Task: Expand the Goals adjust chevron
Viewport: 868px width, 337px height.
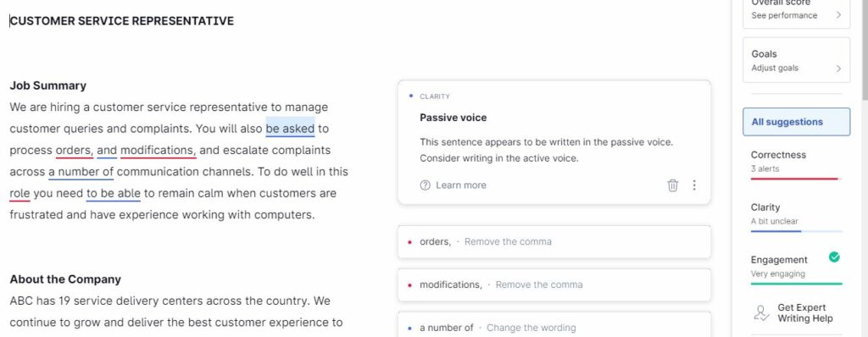Action: click(x=838, y=68)
